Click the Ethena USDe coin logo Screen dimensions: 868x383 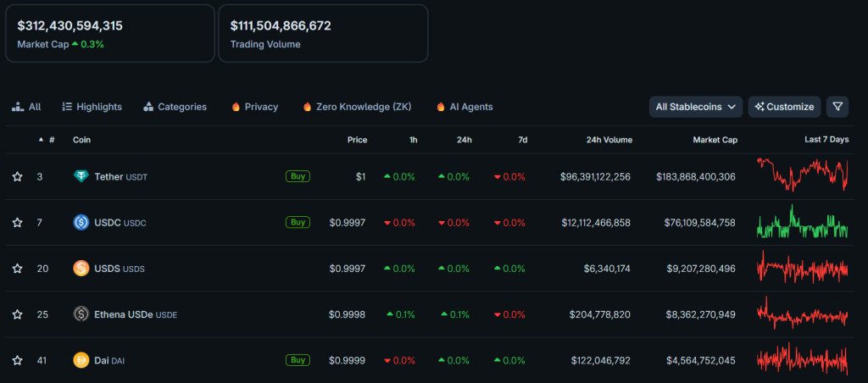[81, 314]
